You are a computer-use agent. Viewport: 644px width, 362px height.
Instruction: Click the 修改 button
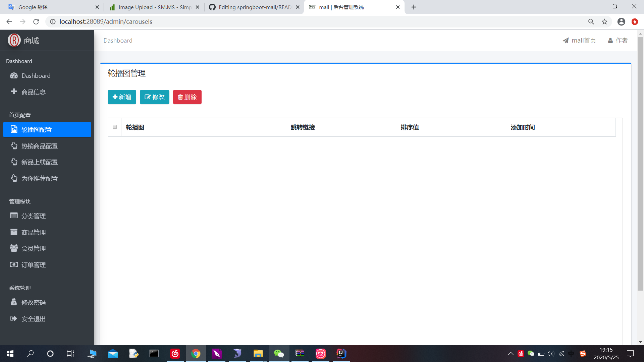click(154, 97)
